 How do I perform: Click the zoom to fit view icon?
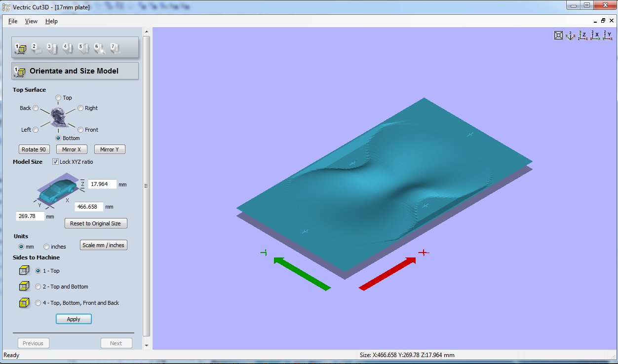coord(558,36)
